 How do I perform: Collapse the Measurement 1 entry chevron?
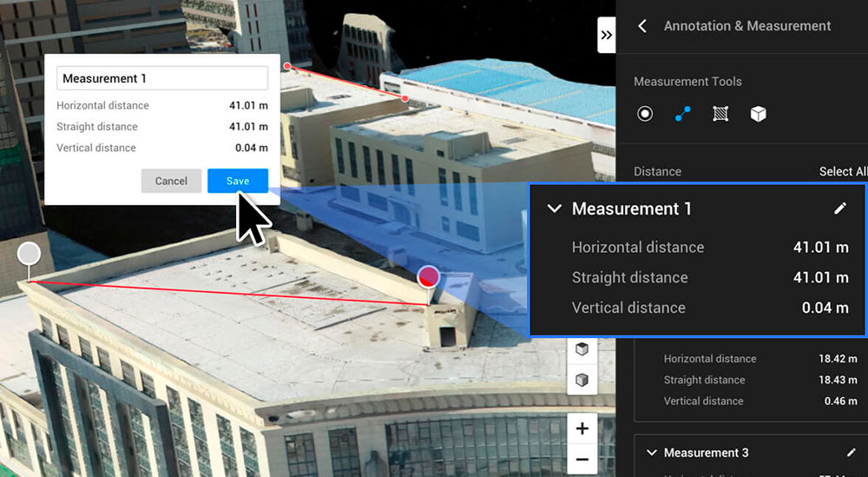click(x=554, y=209)
